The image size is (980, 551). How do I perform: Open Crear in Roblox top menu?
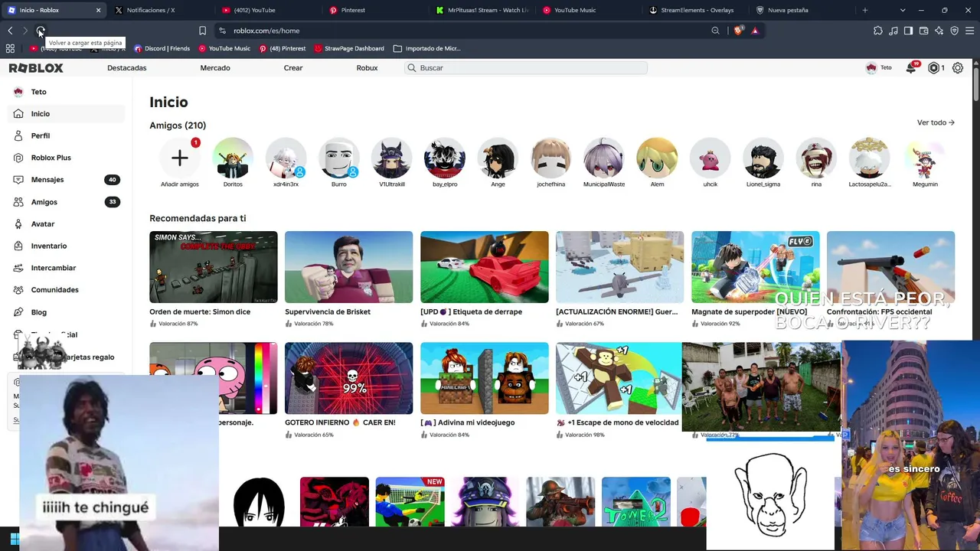293,68
